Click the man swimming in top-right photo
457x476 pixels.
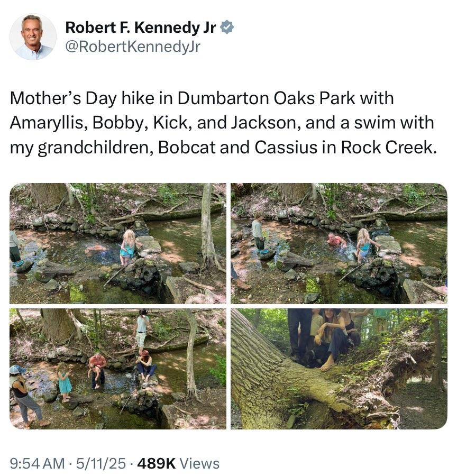pyautogui.click(x=336, y=241)
